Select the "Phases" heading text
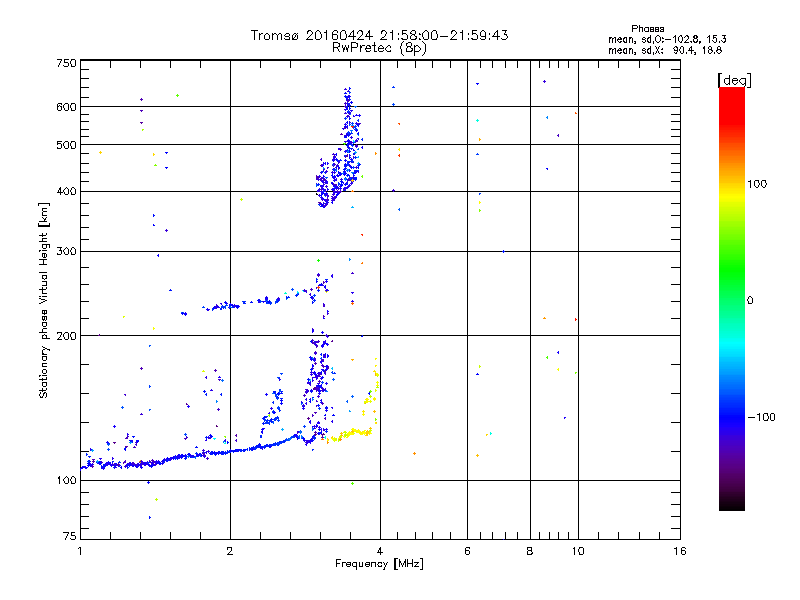 click(x=647, y=29)
